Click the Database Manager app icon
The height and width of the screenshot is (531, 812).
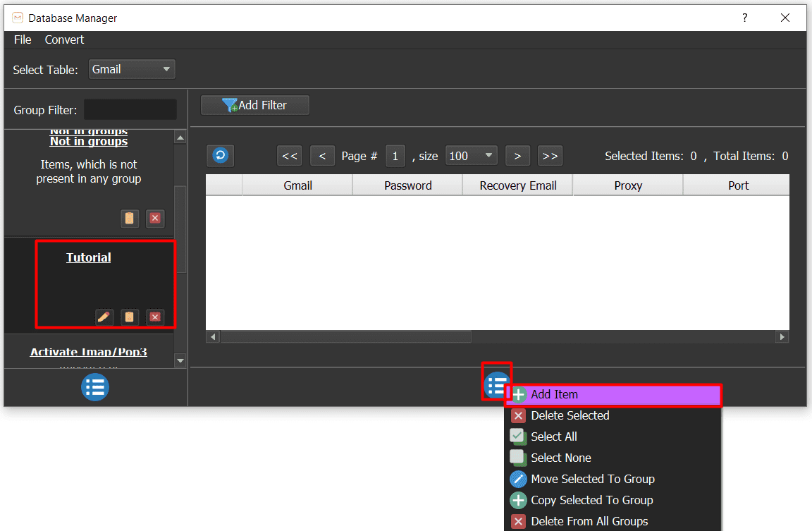18,18
